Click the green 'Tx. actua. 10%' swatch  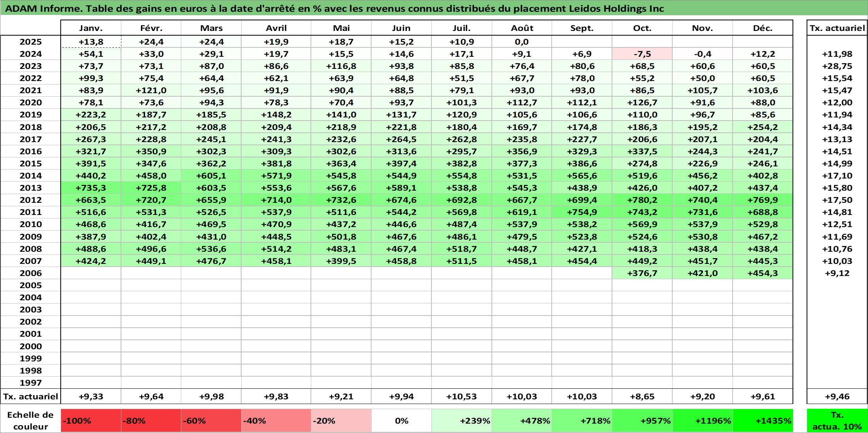(x=837, y=421)
